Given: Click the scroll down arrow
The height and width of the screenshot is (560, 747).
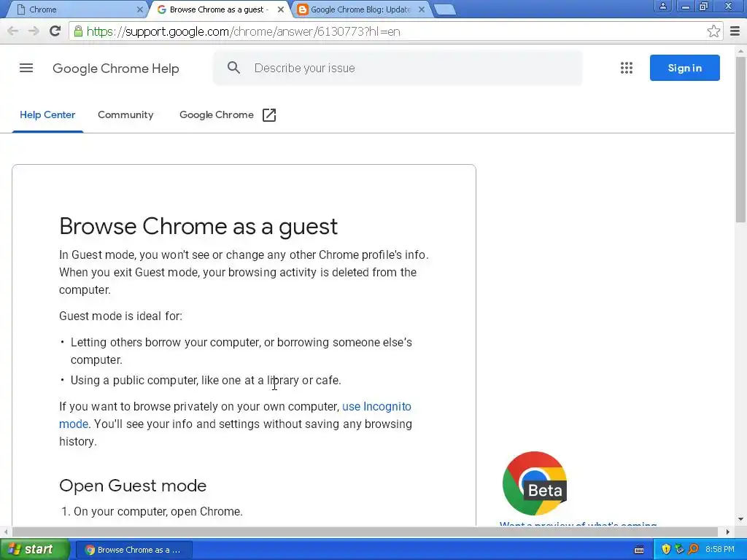Looking at the screenshot, I should (741, 518).
